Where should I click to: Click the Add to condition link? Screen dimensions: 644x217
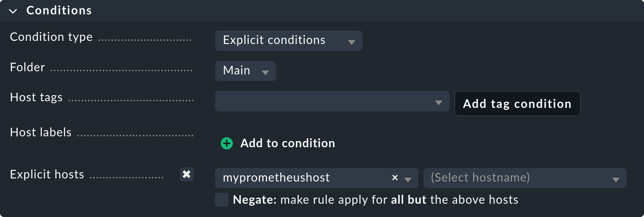point(287,143)
